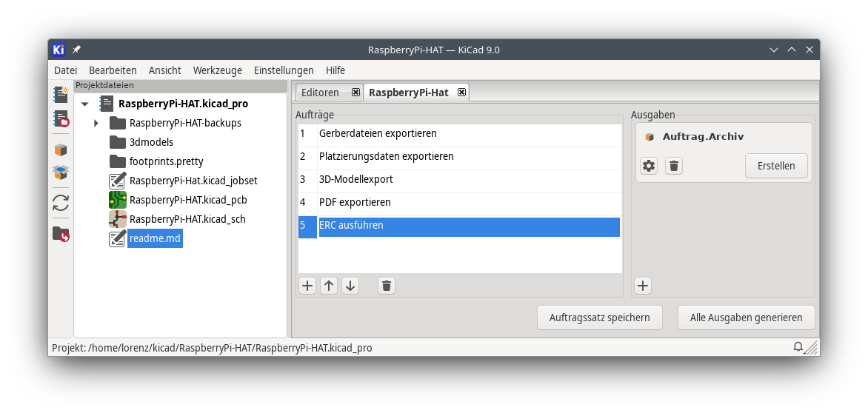Click the pin window icon in title bar
Viewport: 868px width, 413px height.
[76, 50]
